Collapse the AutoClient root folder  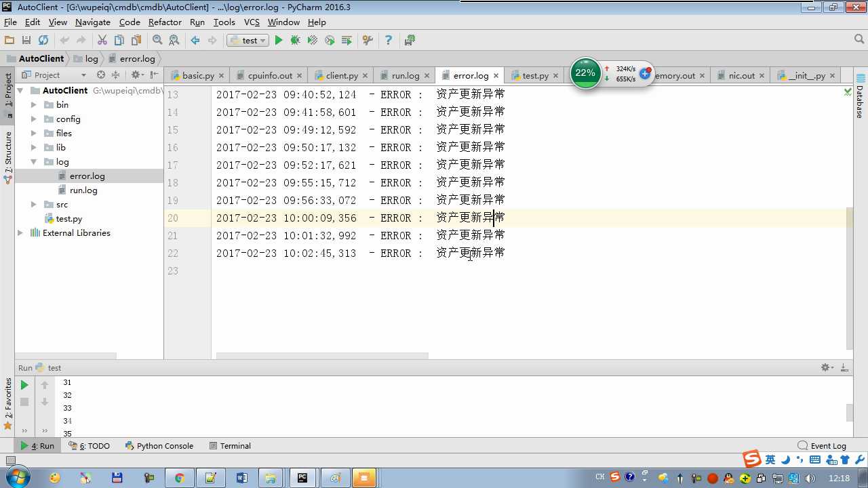click(20, 90)
